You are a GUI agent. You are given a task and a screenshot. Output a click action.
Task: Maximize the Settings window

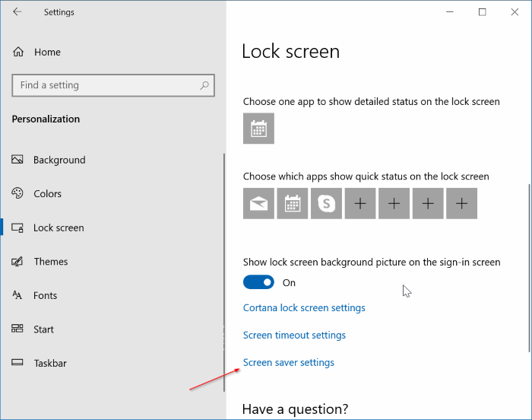point(482,12)
